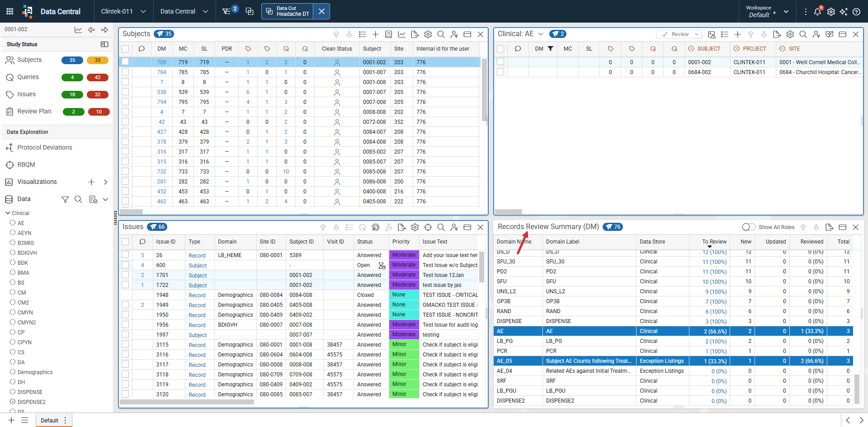Viewport: 868px width, 427px height.
Task: Click Moderate priority cell for issue 26
Action: 404,255
